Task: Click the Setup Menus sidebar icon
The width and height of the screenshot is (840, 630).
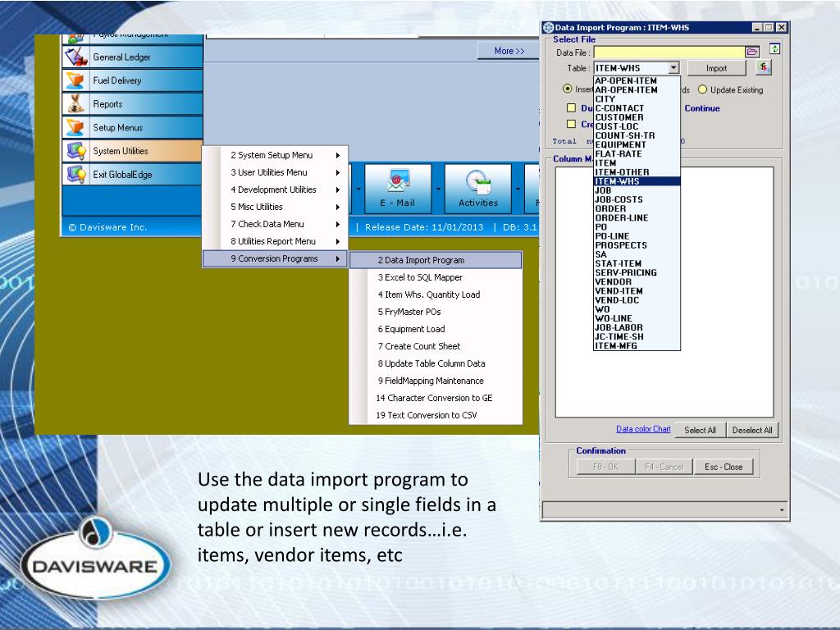Action: point(75,127)
